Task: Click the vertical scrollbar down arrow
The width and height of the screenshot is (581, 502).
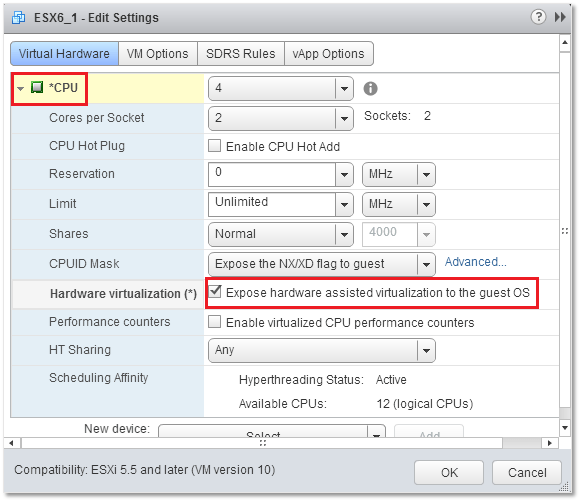Action: (565, 428)
